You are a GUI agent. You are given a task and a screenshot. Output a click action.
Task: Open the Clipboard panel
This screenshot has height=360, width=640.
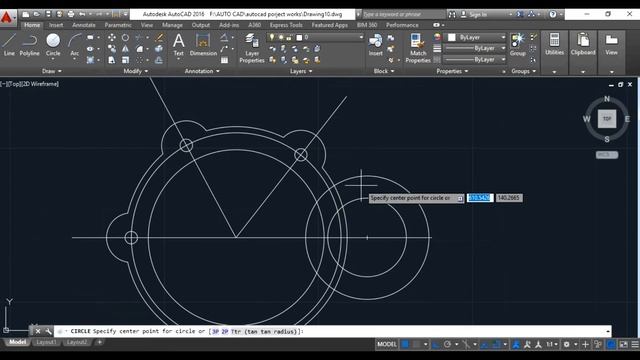click(583, 44)
